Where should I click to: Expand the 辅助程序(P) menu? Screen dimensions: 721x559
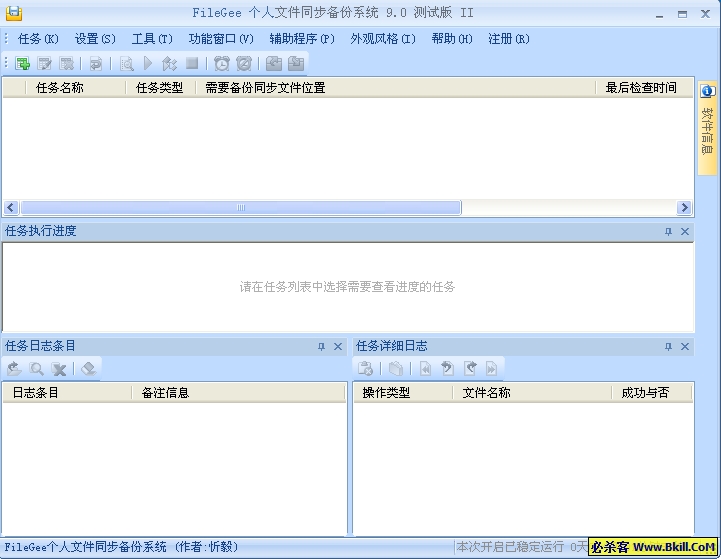302,39
